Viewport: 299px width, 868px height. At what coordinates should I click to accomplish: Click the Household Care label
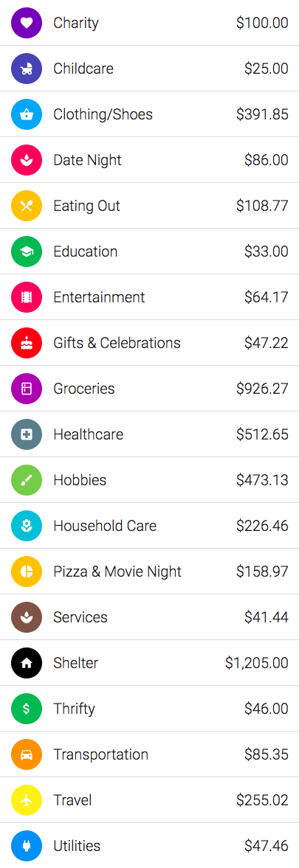coord(105,526)
